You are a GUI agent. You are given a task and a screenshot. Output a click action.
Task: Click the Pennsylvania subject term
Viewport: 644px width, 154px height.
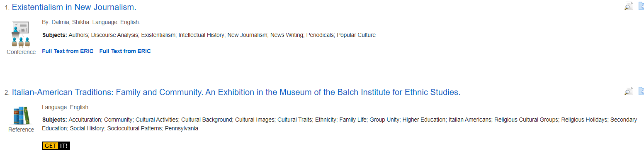click(182, 128)
